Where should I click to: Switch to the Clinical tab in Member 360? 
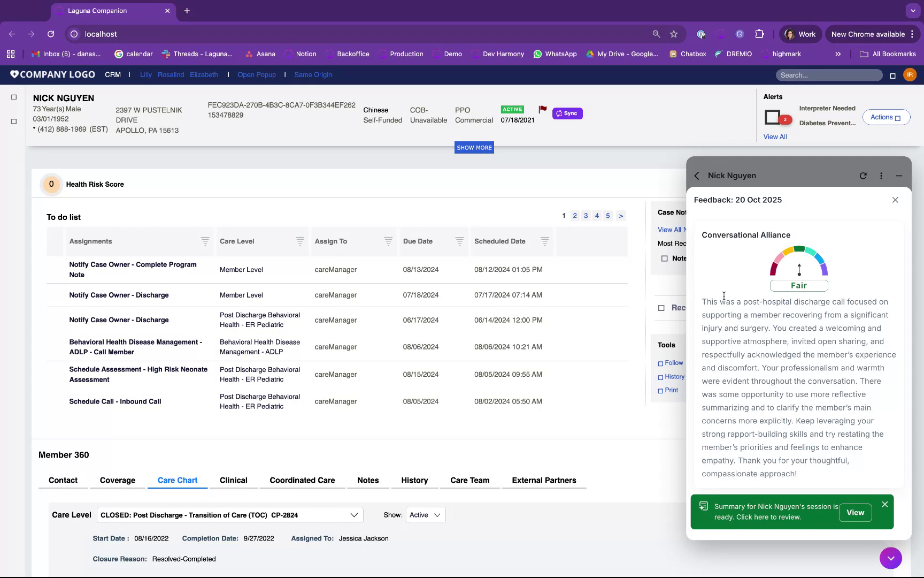click(x=233, y=480)
